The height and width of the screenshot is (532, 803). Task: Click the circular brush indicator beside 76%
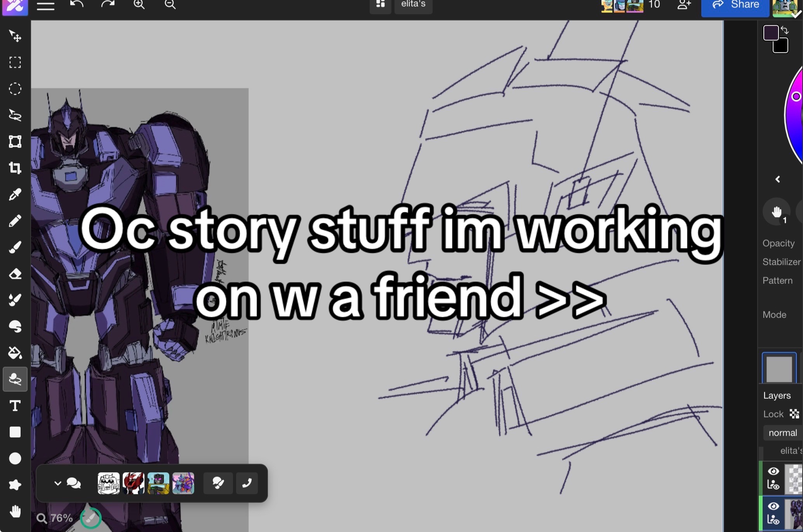click(x=91, y=518)
